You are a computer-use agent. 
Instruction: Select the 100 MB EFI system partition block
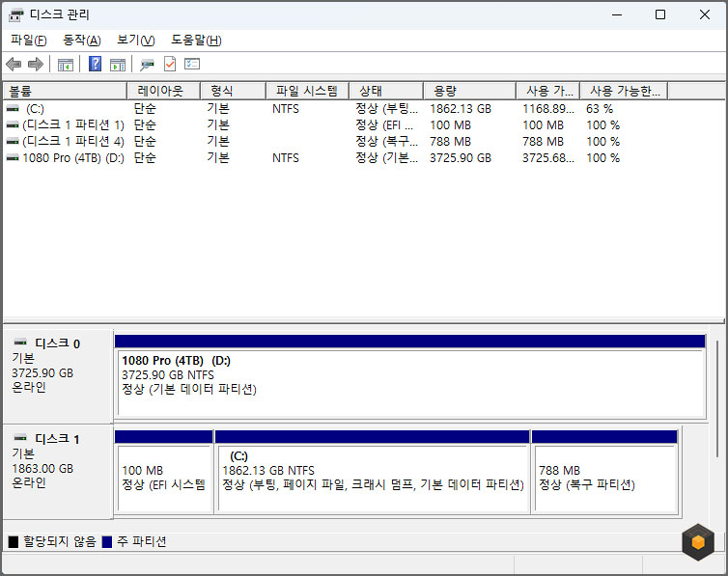(x=163, y=472)
